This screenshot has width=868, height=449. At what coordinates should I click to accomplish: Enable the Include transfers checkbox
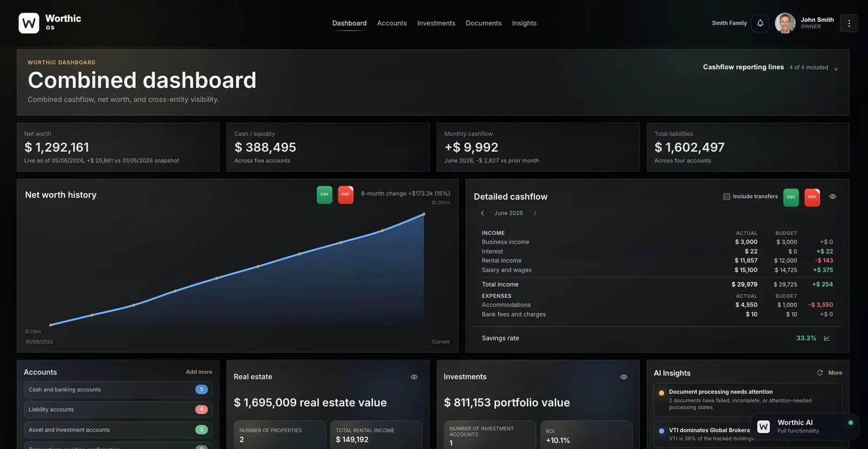coord(726,197)
